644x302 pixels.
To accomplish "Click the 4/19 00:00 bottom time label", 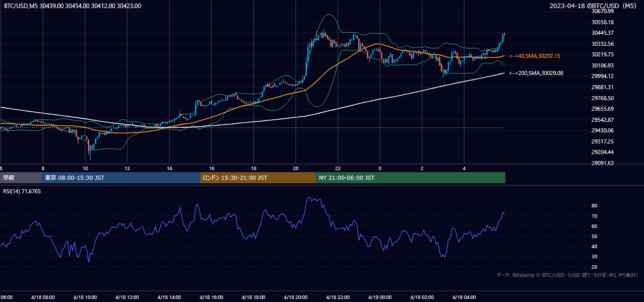I will tap(380, 297).
